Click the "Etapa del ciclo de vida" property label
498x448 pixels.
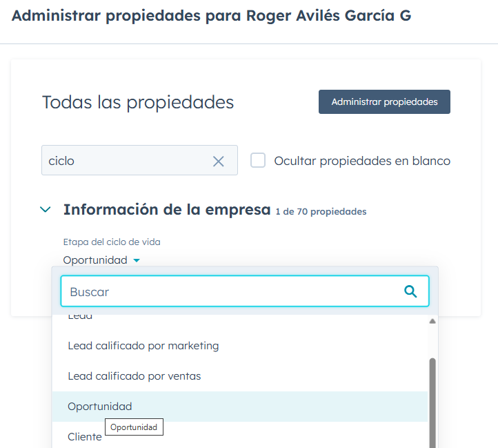pyautogui.click(x=112, y=242)
